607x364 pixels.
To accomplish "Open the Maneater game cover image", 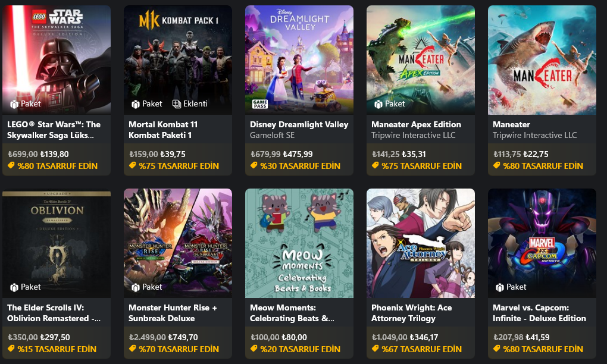I will pyautogui.click(x=542, y=60).
